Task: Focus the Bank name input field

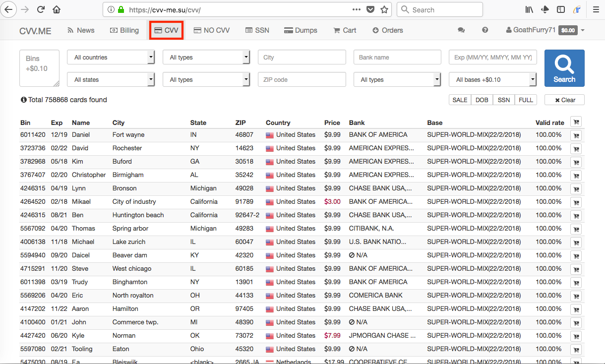Action: tap(397, 58)
